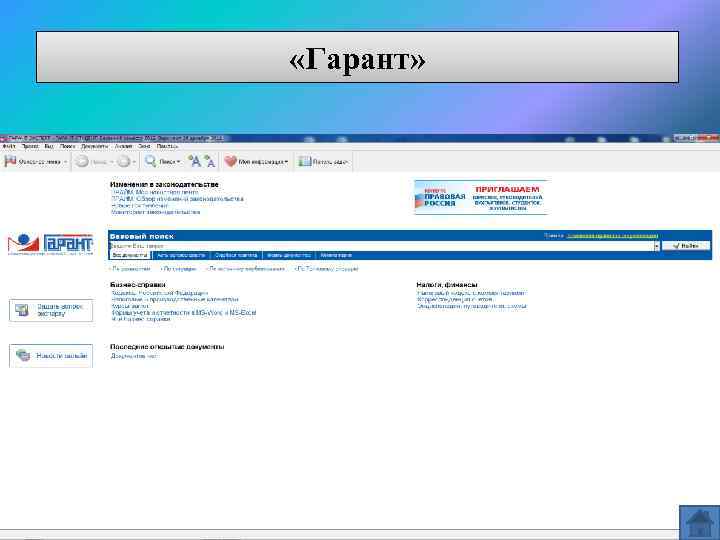Open По Толковому словарю link
This screenshot has width=720, height=540.
coord(327,269)
